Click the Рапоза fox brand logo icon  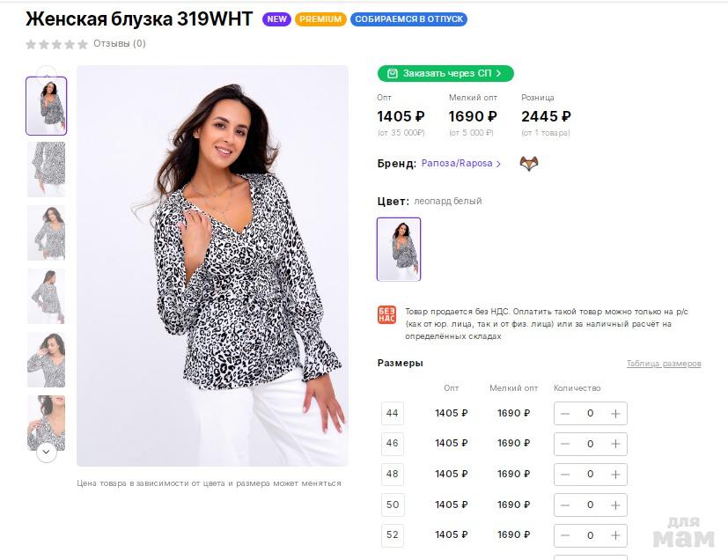[528, 164]
